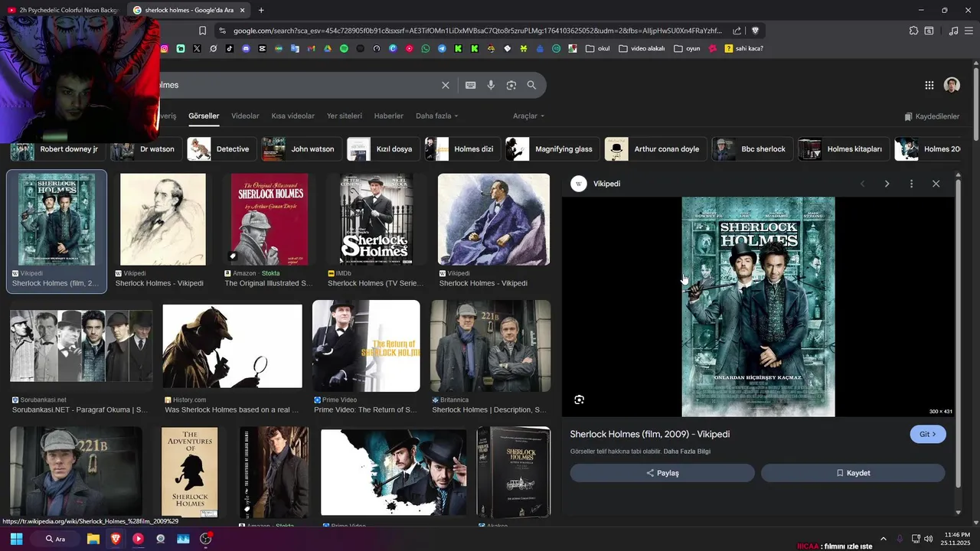The width and height of the screenshot is (980, 551).
Task: Open the Brave media playlist music icon
Action: pos(953,31)
